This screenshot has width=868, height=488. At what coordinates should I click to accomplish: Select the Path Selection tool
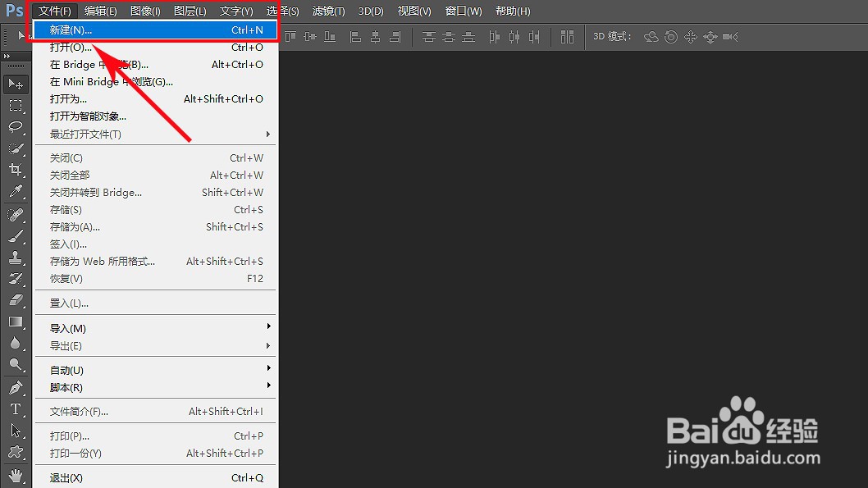click(x=16, y=431)
